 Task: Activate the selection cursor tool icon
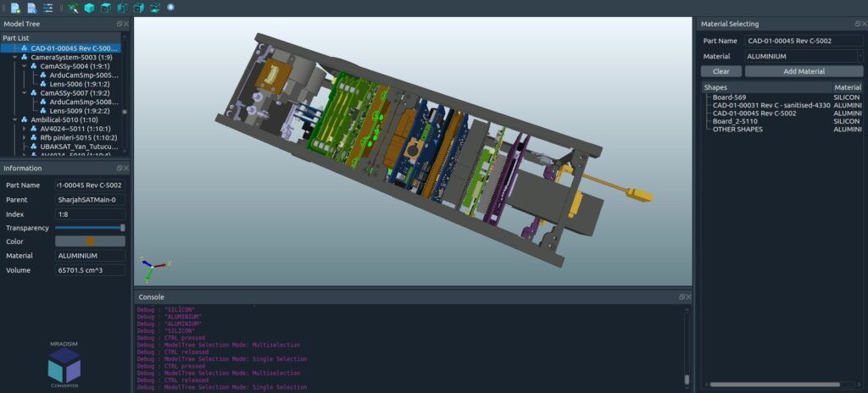pyautogui.click(x=73, y=8)
